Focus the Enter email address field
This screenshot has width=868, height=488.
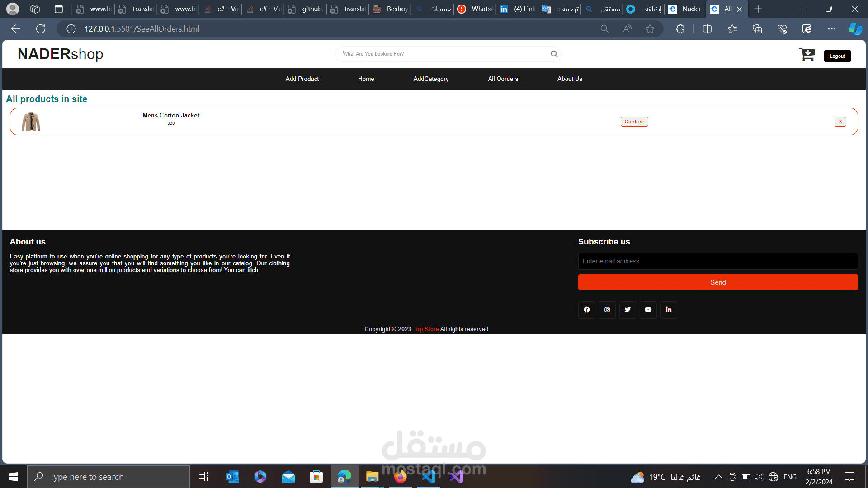(717, 262)
